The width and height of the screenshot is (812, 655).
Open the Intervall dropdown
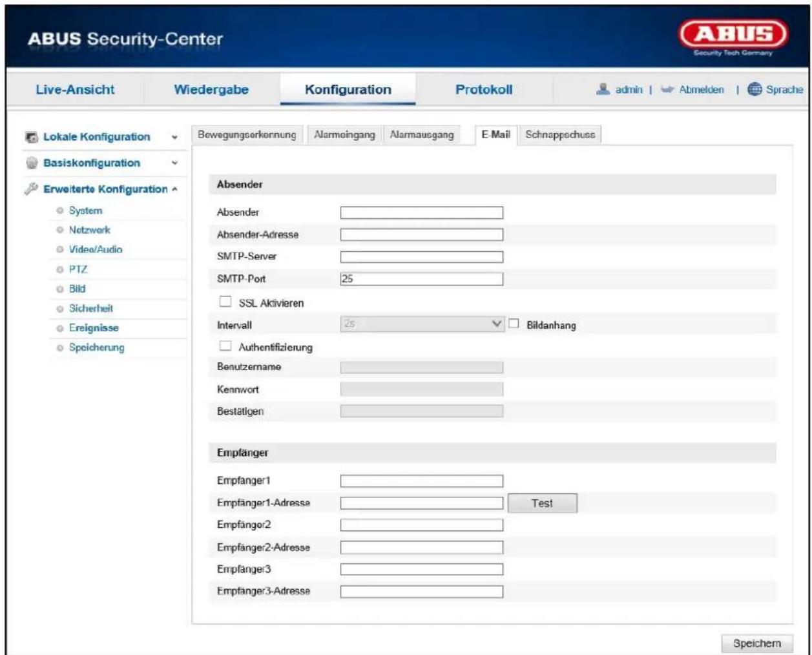click(x=422, y=324)
